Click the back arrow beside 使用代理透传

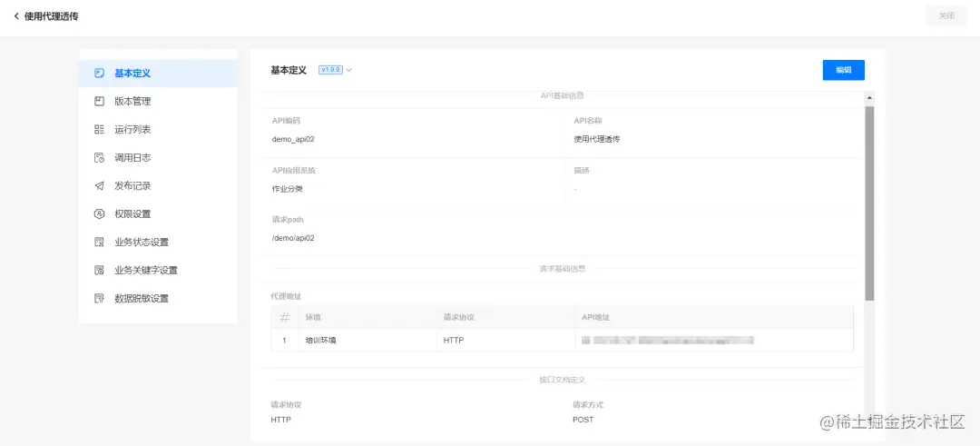tap(16, 16)
